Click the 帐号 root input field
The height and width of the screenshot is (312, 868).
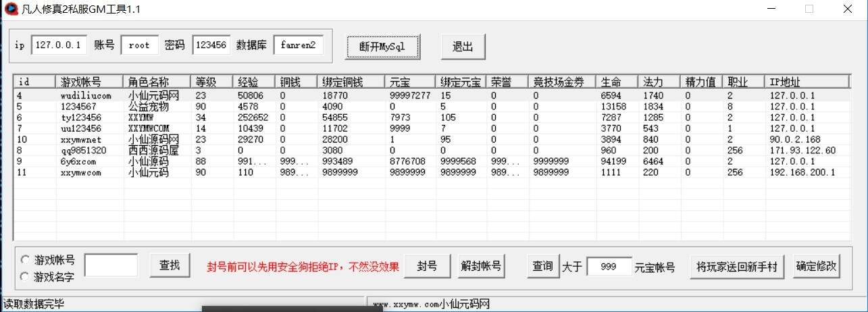point(139,45)
